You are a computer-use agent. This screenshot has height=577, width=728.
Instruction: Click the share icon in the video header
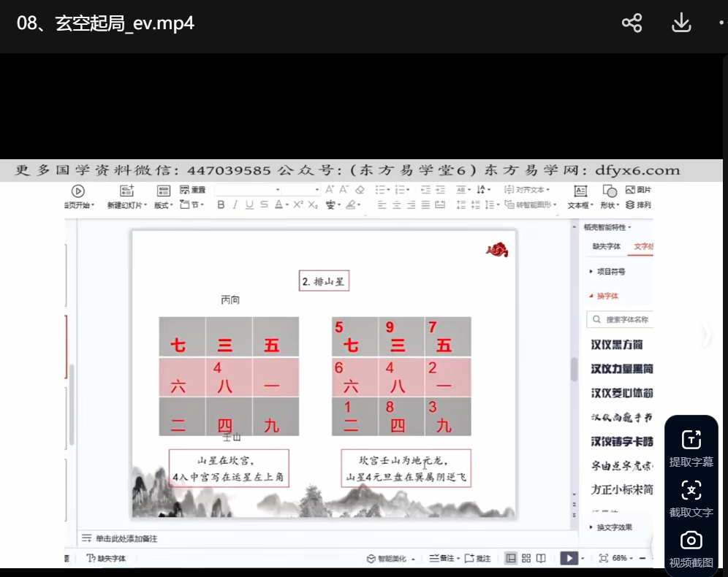click(x=632, y=23)
